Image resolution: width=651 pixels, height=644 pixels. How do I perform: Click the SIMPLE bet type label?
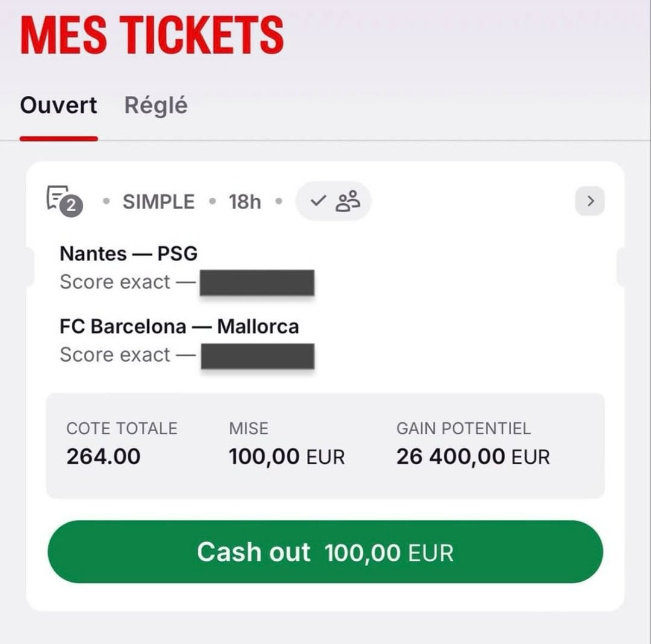click(159, 202)
